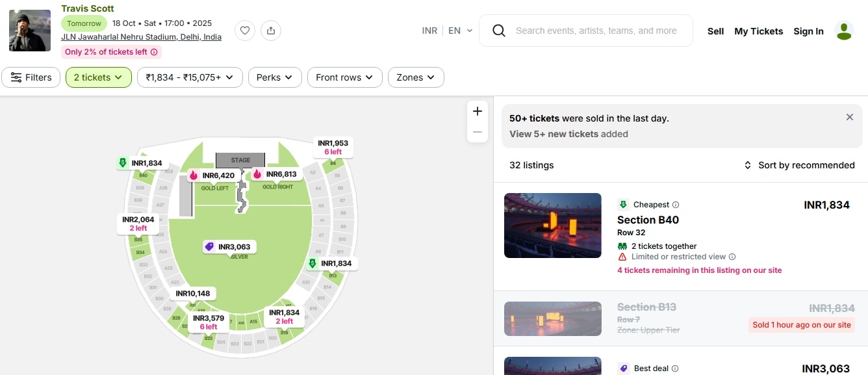Viewport: 868px width, 375px height.
Task: Open Sort by recommended selector
Action: click(799, 165)
